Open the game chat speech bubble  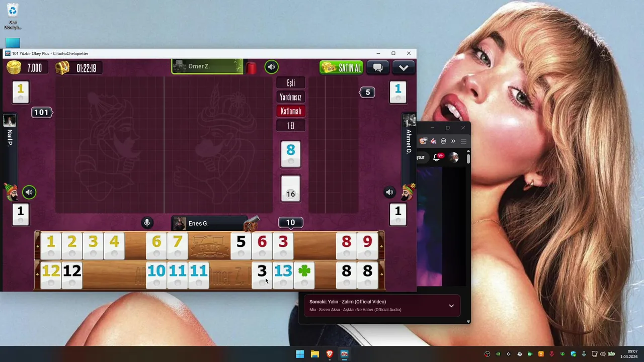click(378, 67)
